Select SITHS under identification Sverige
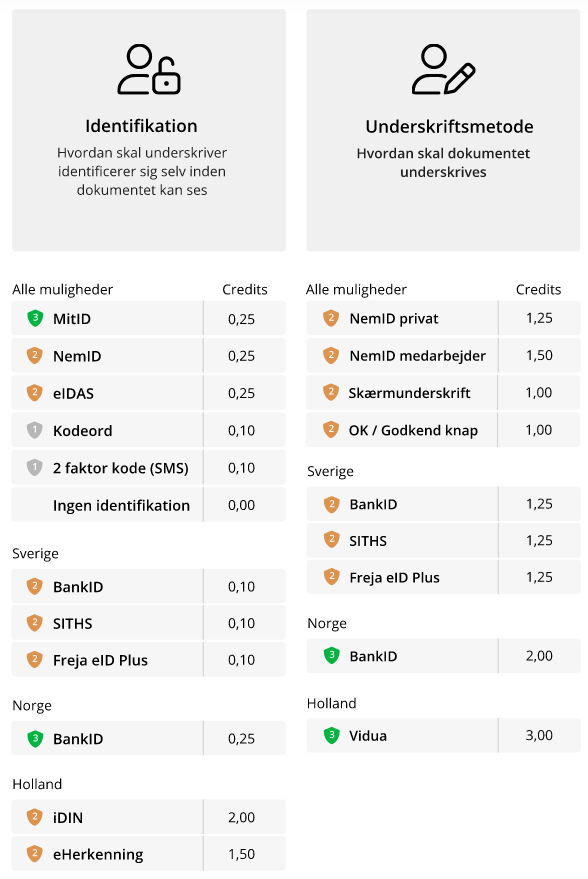588x879 pixels. coord(149,623)
